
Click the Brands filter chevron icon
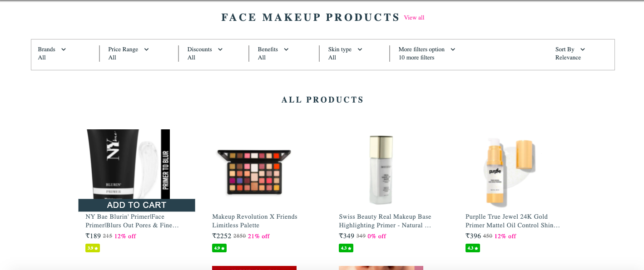[63, 49]
